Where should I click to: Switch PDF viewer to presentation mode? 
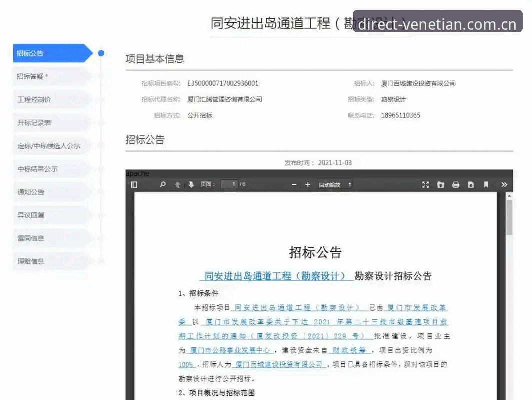click(x=425, y=184)
